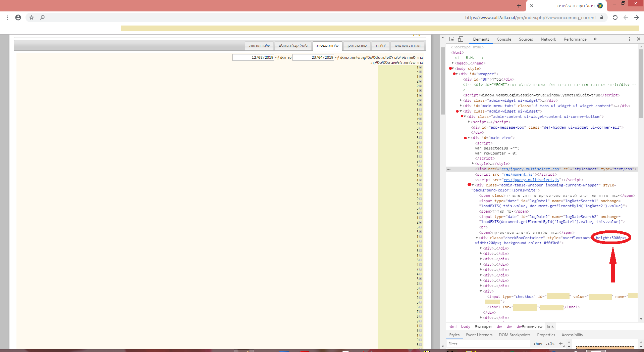Add new style rule plus icon
The height and width of the screenshot is (352, 644).
pos(561,344)
